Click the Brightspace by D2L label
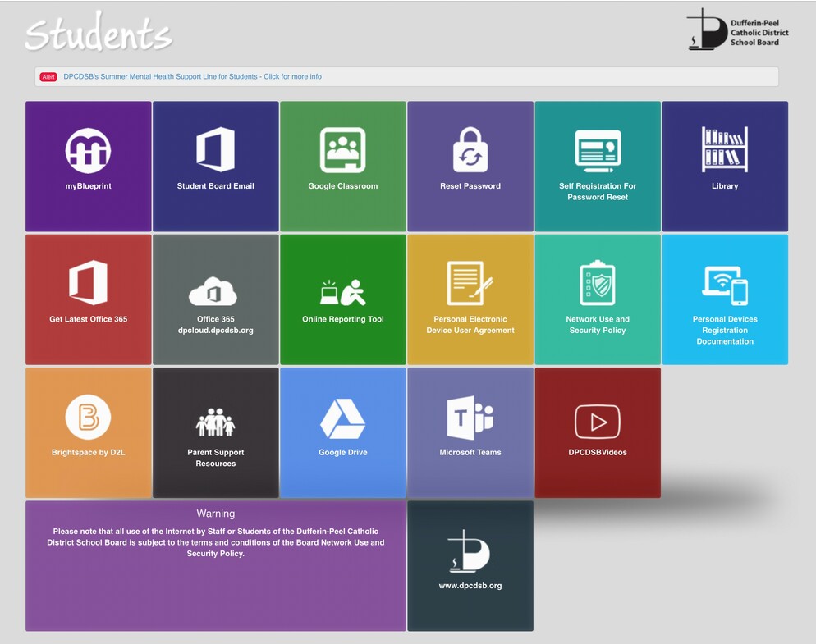Screen dimensions: 816x644 [x=88, y=452]
